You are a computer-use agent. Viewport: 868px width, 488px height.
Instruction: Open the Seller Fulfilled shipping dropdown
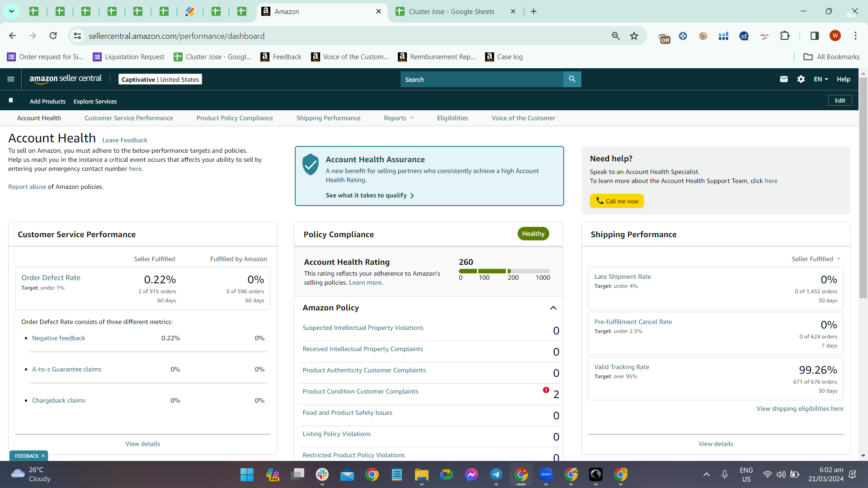(816, 259)
